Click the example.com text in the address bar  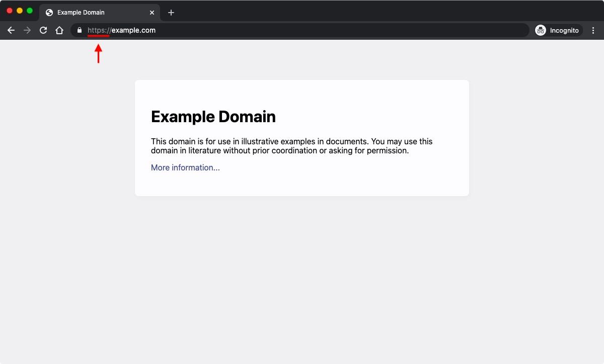click(134, 30)
